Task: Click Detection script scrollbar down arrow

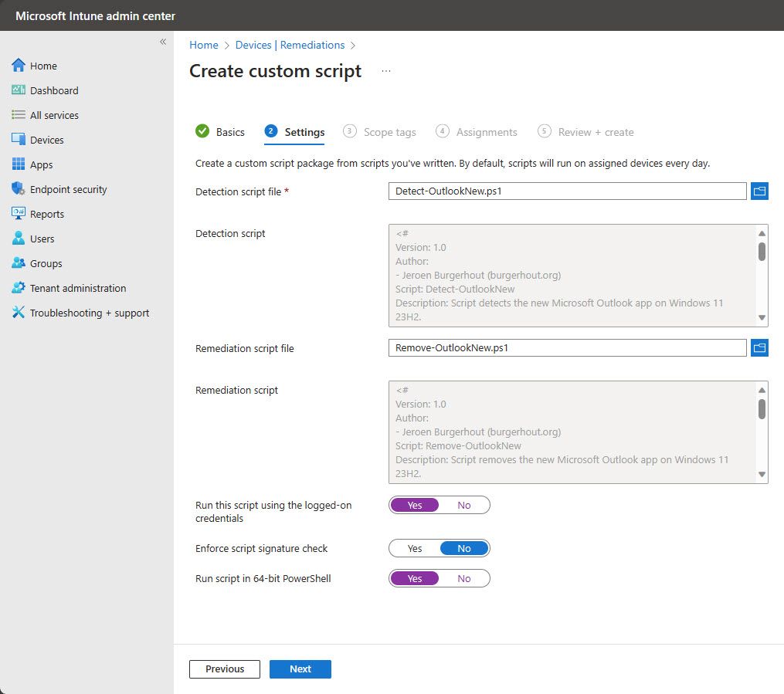Action: pos(762,318)
